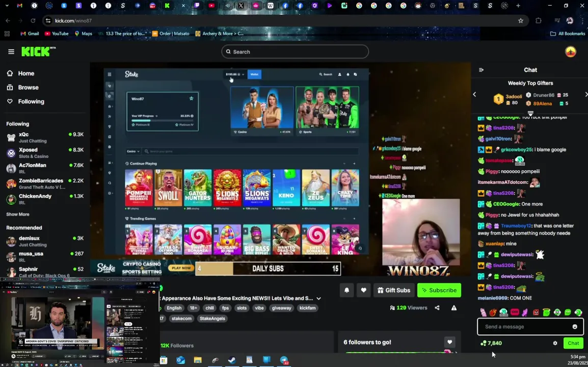This screenshot has height=367, width=588.
Task: Open the Order | Matsato bookmark
Action: pyautogui.click(x=171, y=34)
